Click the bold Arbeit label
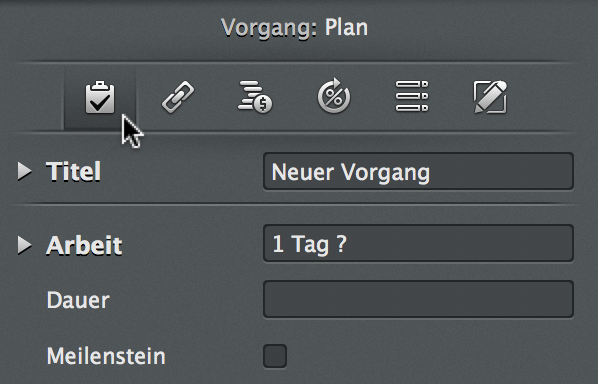The image size is (598, 384). click(x=84, y=245)
